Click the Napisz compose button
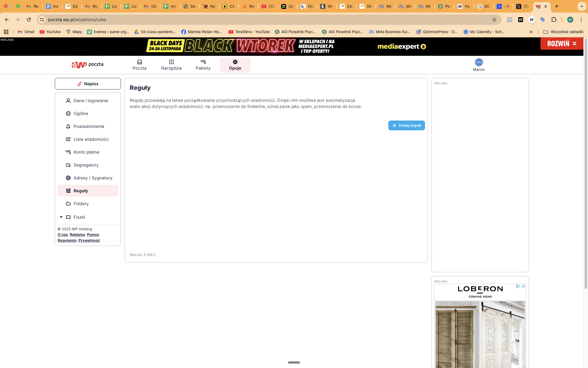Screen dimensions: 588x368 (x=88, y=84)
